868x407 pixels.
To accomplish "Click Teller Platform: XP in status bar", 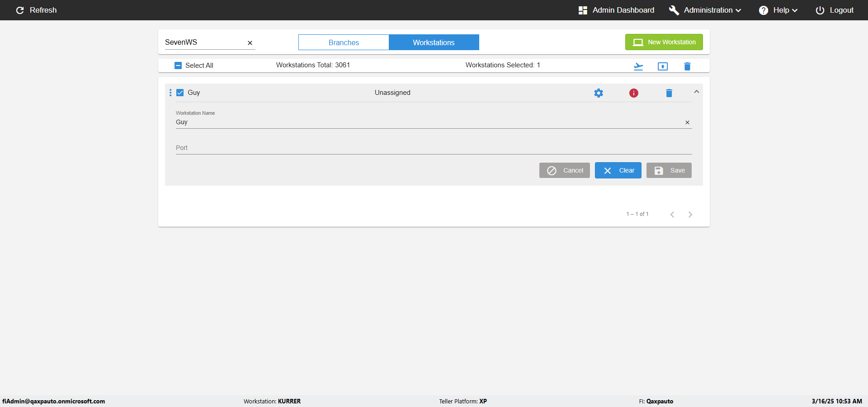I will [463, 401].
